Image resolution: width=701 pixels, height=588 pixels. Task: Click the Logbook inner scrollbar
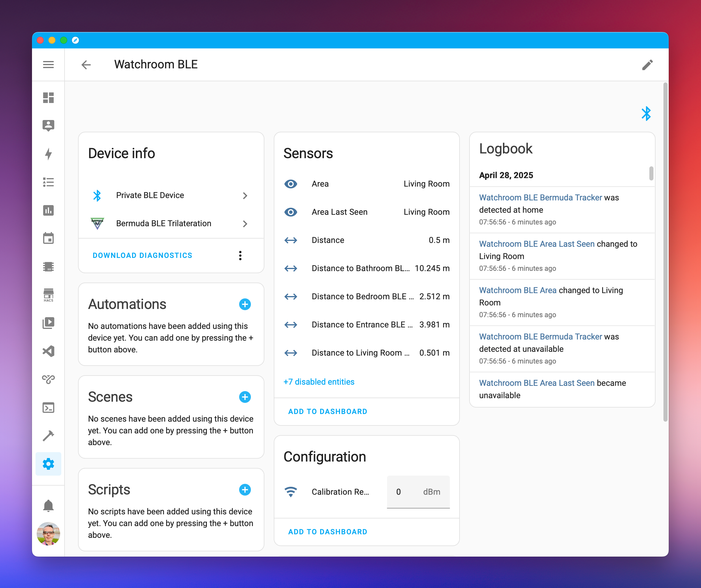click(x=651, y=173)
